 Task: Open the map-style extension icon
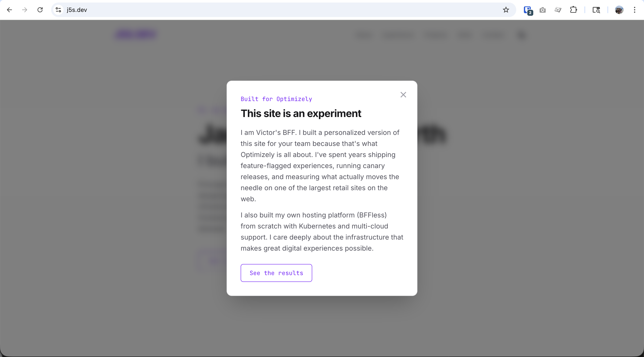click(x=558, y=10)
